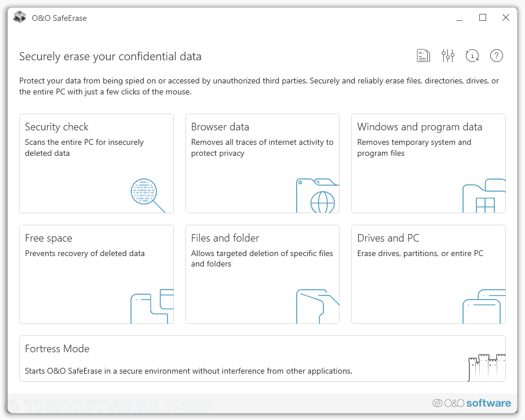
Task: Click 'Protect your data from being spied' paragraph
Action: [x=259, y=86]
